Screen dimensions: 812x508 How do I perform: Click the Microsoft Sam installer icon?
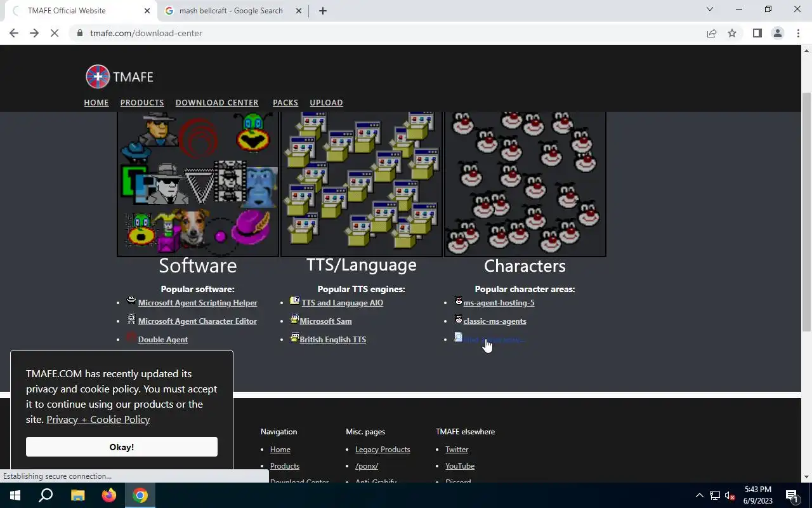coord(295,319)
